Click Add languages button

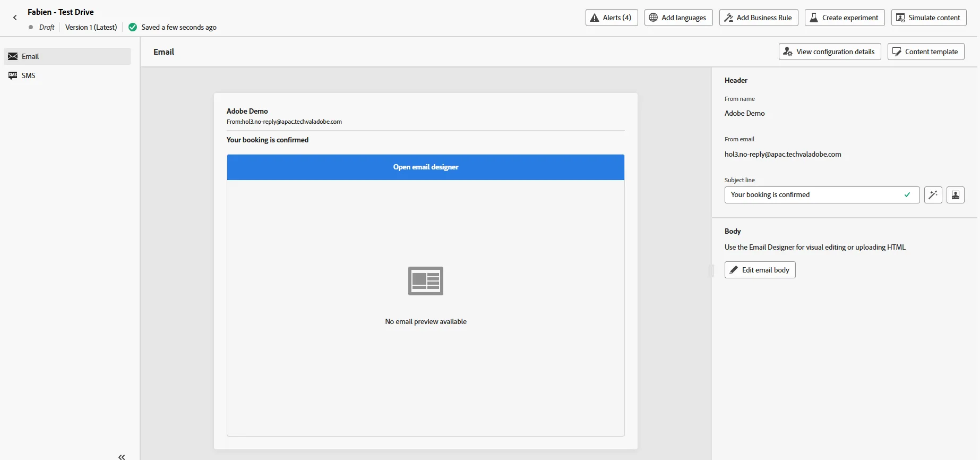point(678,18)
